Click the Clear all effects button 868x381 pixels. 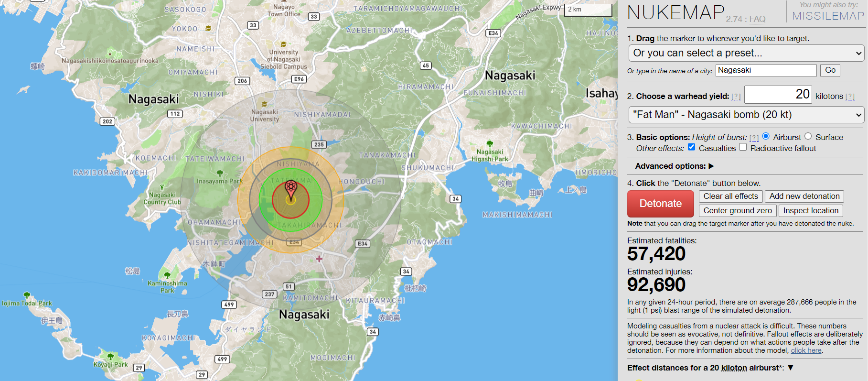[730, 196]
